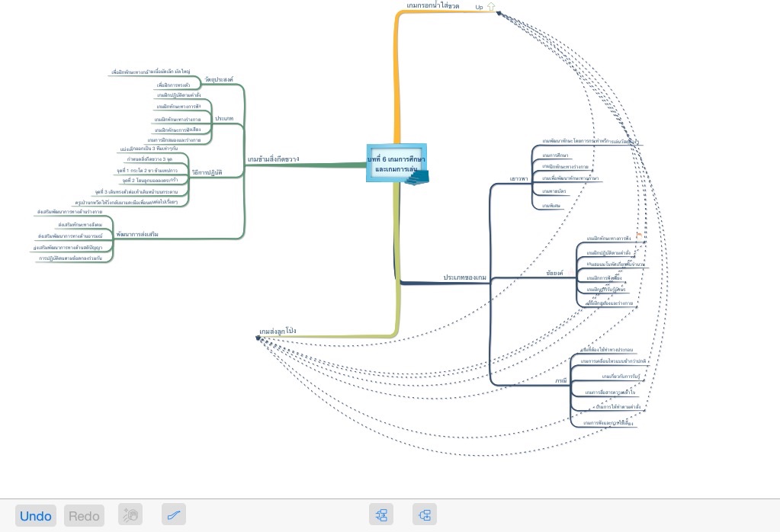780x532 pixels.
Task: Select the style brush icon beside Redo
Action: [130, 515]
